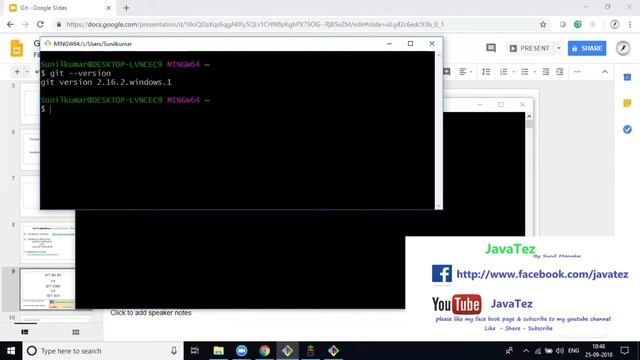Viewport: 640px width, 360px height.
Task: Open Google Tasks side panel icon
Action: 627,129
